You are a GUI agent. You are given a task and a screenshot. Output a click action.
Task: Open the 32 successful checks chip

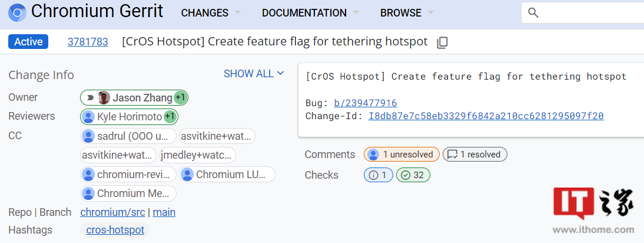point(413,175)
